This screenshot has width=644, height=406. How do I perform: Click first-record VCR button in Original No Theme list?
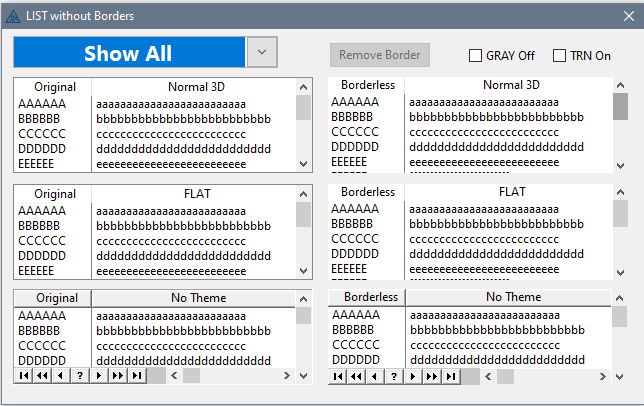point(24,376)
